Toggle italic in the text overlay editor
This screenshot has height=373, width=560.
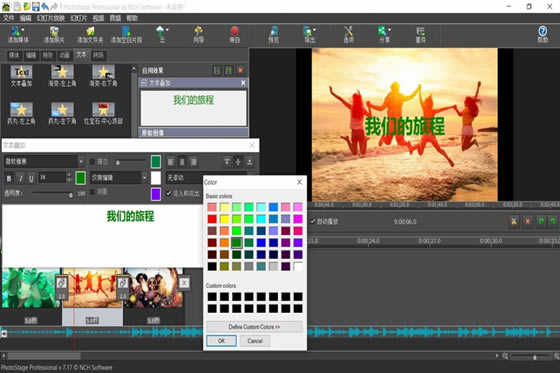coord(20,178)
